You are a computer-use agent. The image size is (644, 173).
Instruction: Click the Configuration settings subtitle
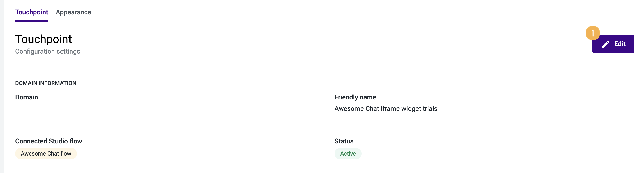pos(48,52)
